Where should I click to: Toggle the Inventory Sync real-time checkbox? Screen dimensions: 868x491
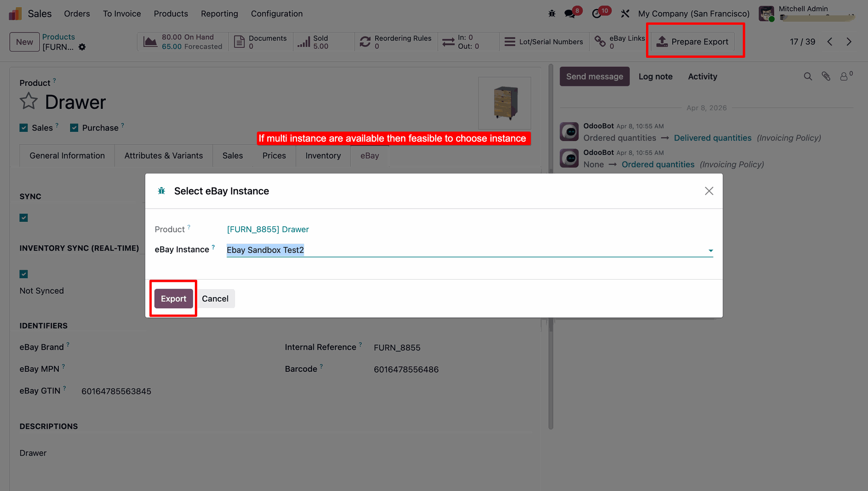click(24, 274)
